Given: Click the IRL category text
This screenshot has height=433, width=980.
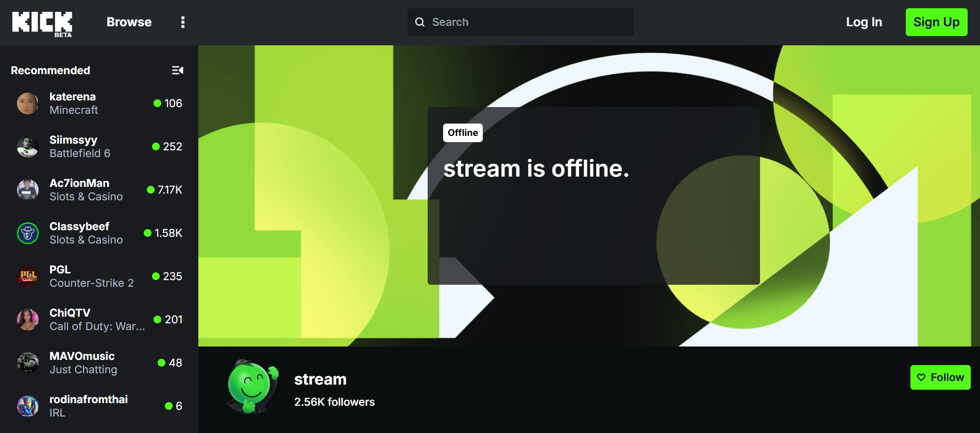Looking at the screenshot, I should pos(57,413).
